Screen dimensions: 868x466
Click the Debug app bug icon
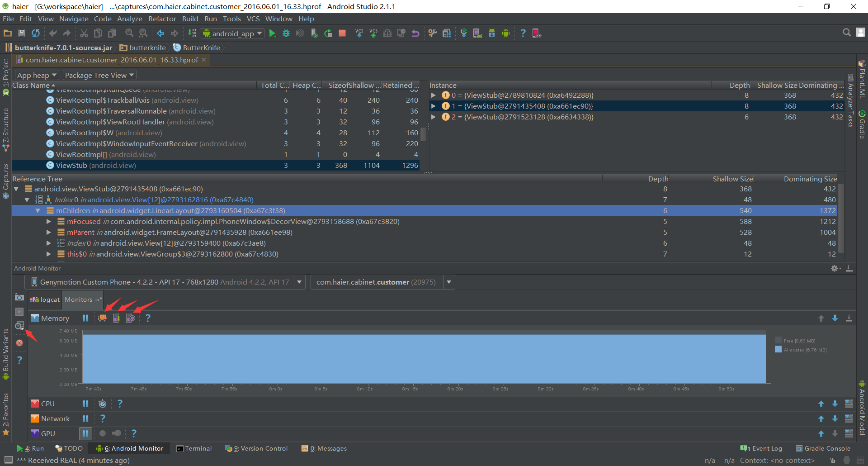pyautogui.click(x=286, y=33)
